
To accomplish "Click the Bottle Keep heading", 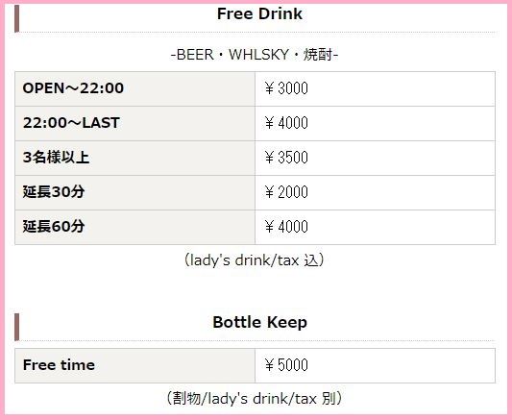I will tap(260, 322).
